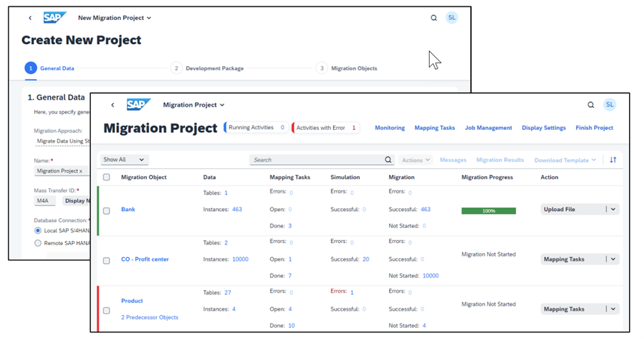Click Migration Results in toolbar
644x339 pixels.
pyautogui.click(x=500, y=160)
